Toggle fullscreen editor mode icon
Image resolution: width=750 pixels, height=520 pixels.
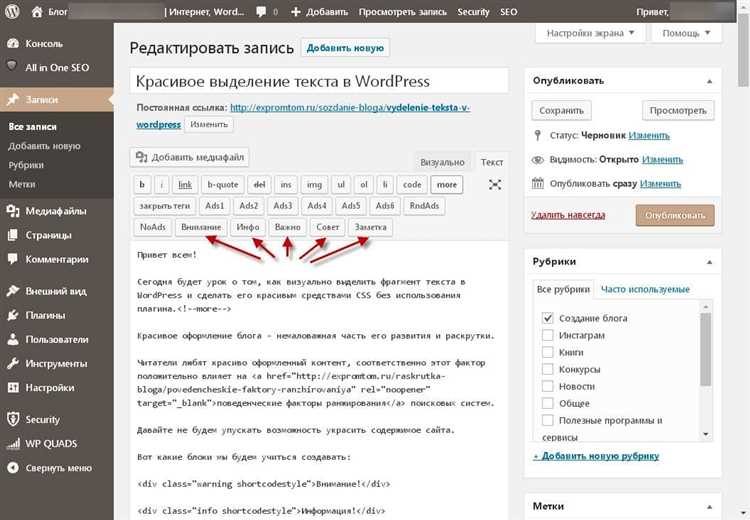point(494,184)
